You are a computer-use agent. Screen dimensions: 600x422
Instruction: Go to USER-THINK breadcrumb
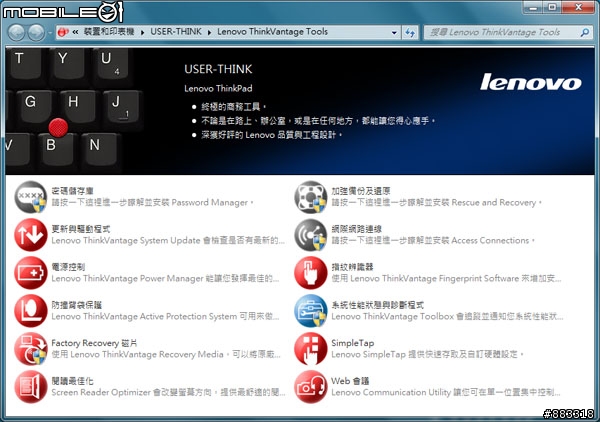click(176, 32)
